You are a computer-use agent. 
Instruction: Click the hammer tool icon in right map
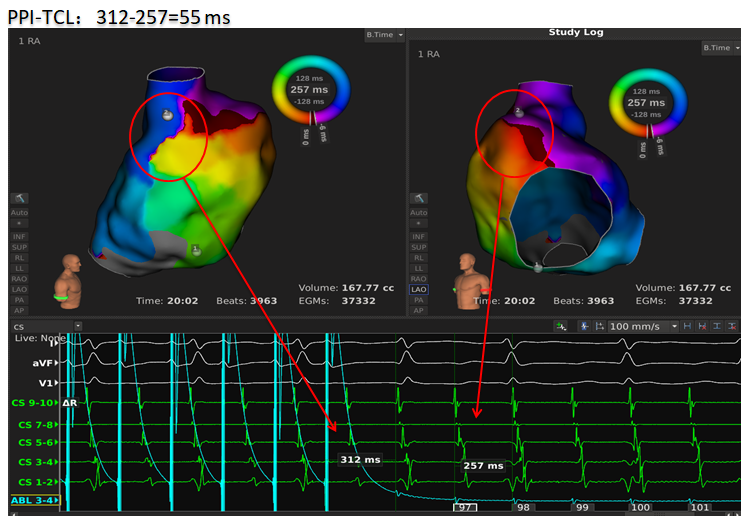pos(418,198)
